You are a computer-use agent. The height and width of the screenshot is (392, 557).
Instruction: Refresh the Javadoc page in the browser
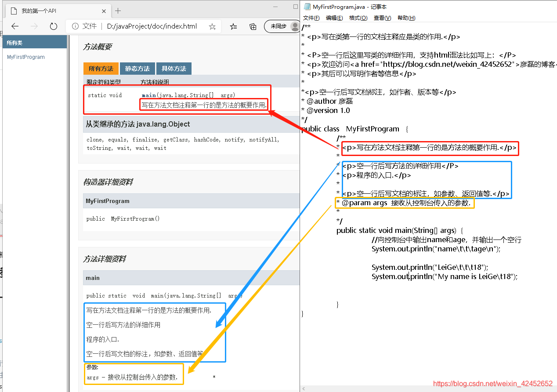53,26
